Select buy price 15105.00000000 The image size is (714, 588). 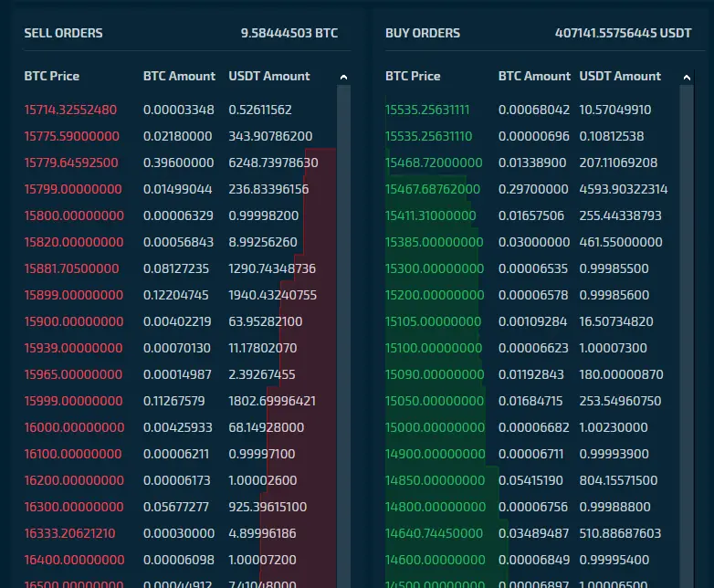(x=433, y=321)
